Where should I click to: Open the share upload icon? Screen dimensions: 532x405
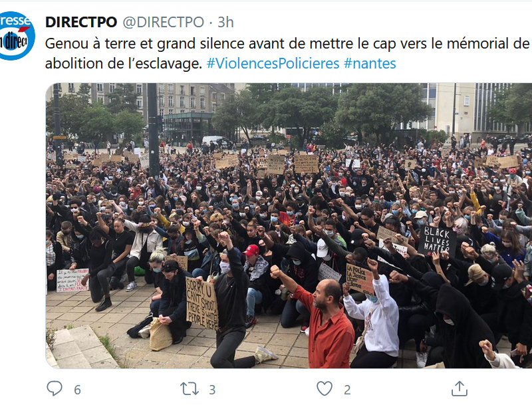460,389
